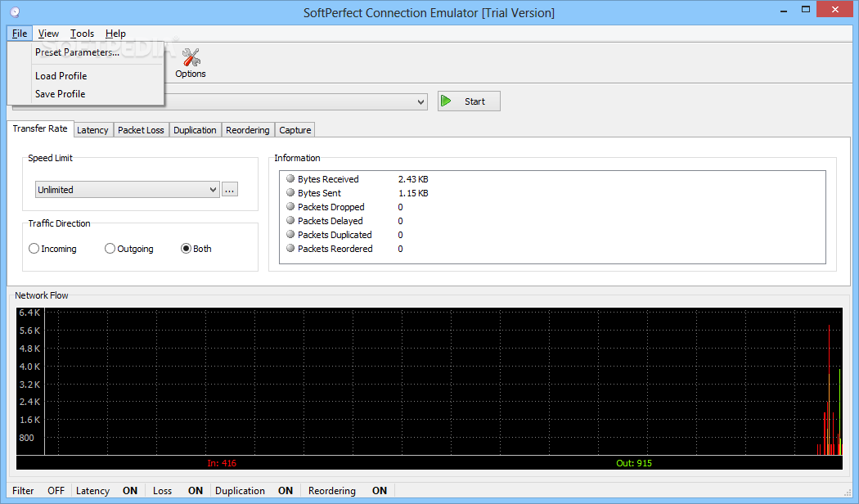Click the Loss ON status entry
This screenshot has width=859, height=504.
[178, 491]
